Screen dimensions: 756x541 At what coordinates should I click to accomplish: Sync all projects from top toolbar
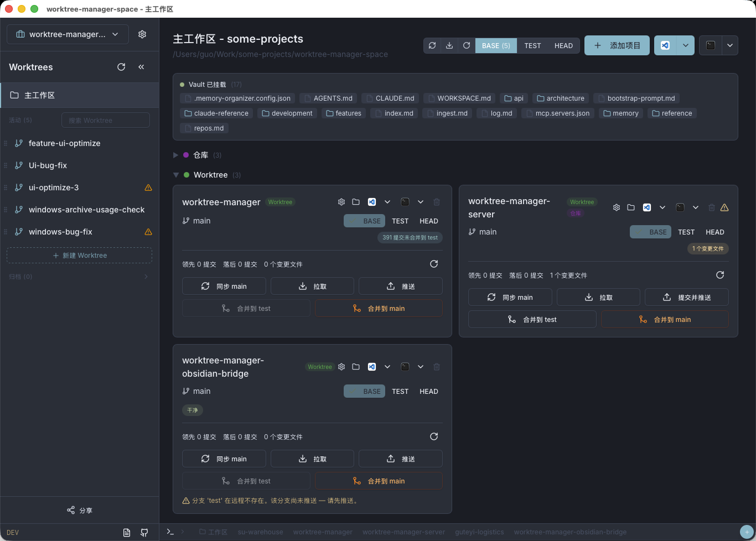tap(432, 45)
